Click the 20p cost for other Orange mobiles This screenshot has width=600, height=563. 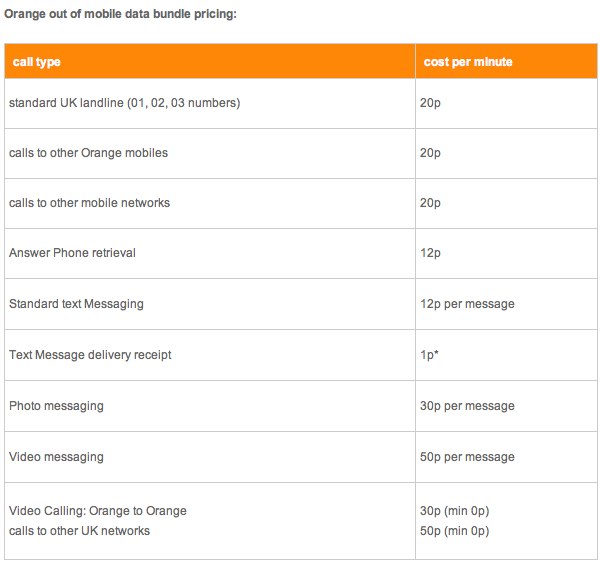point(431,153)
